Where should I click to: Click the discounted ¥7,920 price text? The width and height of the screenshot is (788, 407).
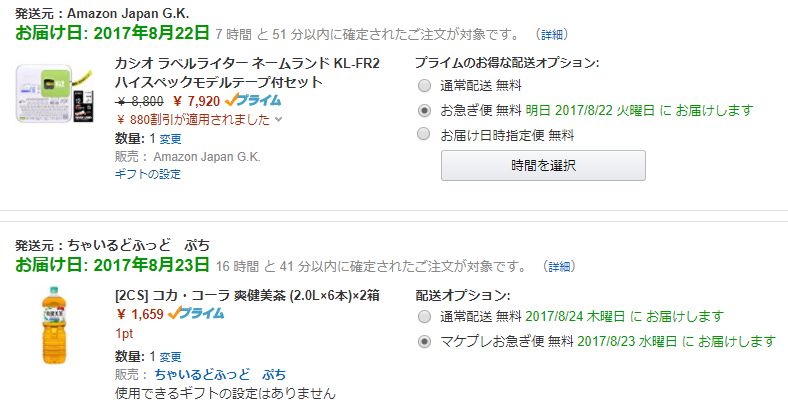pos(196,101)
